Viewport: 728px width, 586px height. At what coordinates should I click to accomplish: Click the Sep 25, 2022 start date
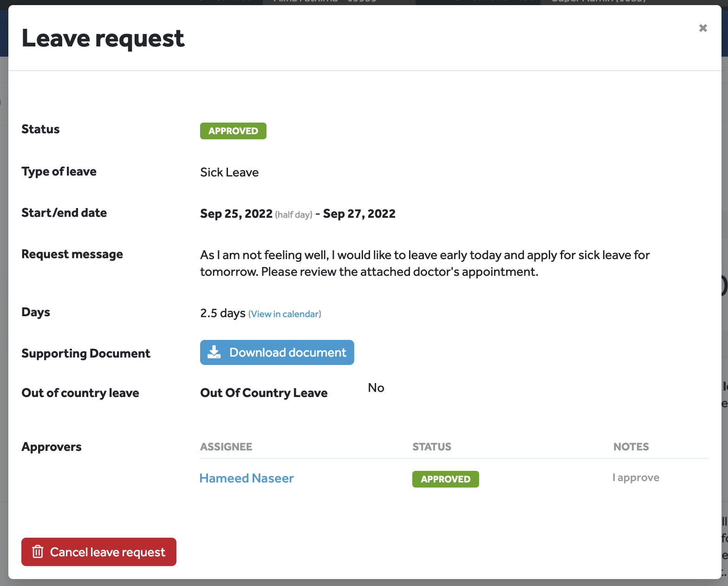point(236,214)
